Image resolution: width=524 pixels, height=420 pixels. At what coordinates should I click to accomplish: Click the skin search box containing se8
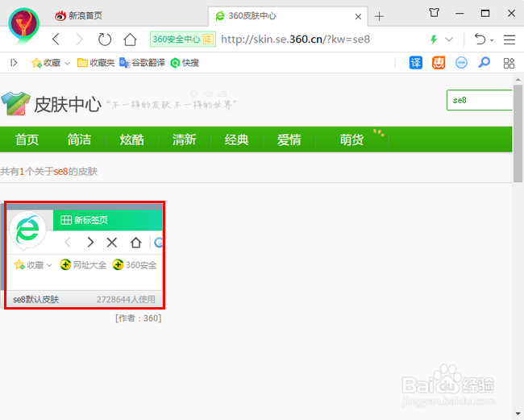[x=480, y=100]
